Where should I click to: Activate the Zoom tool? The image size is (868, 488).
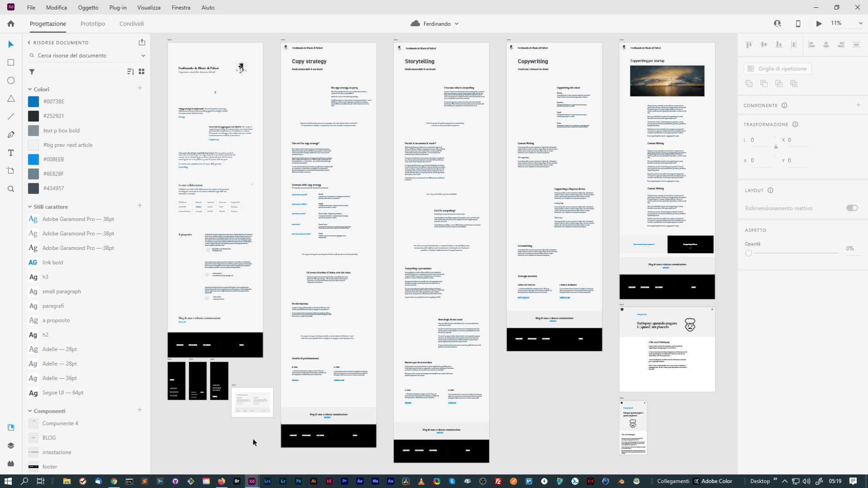(11, 189)
